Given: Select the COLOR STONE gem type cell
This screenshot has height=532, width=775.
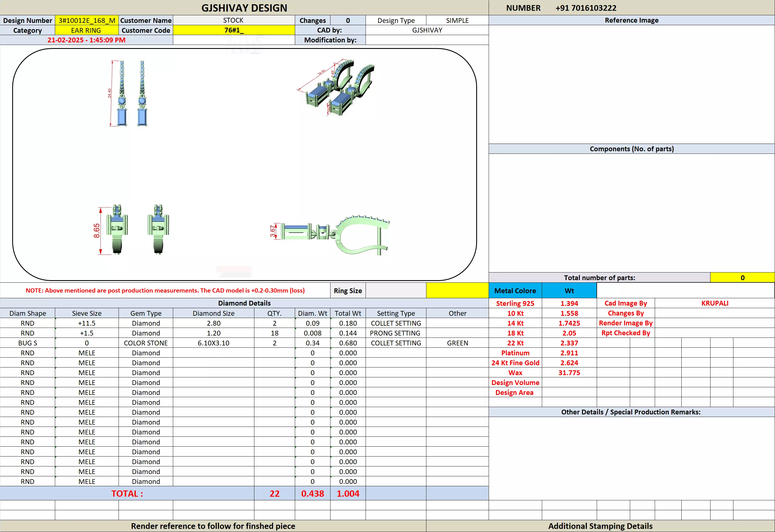Looking at the screenshot, I should click(x=146, y=343).
